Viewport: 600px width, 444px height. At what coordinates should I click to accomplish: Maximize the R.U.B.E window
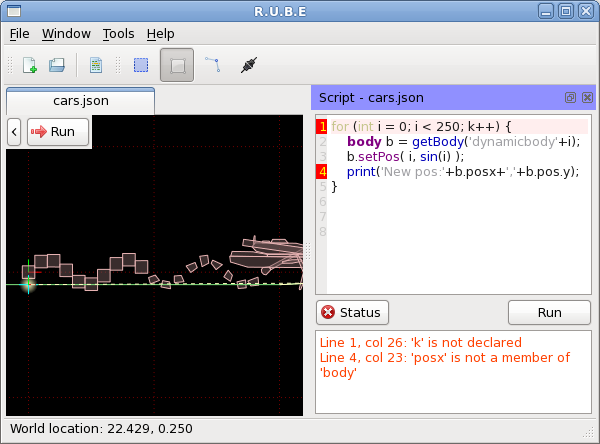coord(566,11)
